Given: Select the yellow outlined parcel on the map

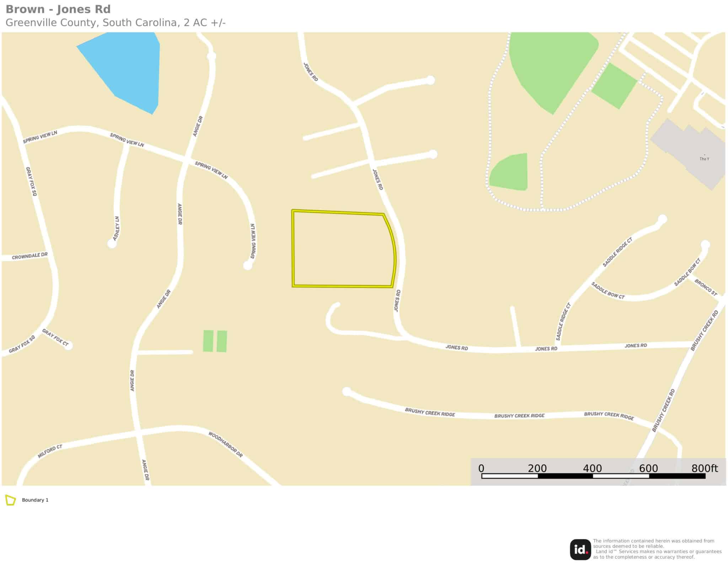Looking at the screenshot, I should [x=344, y=249].
